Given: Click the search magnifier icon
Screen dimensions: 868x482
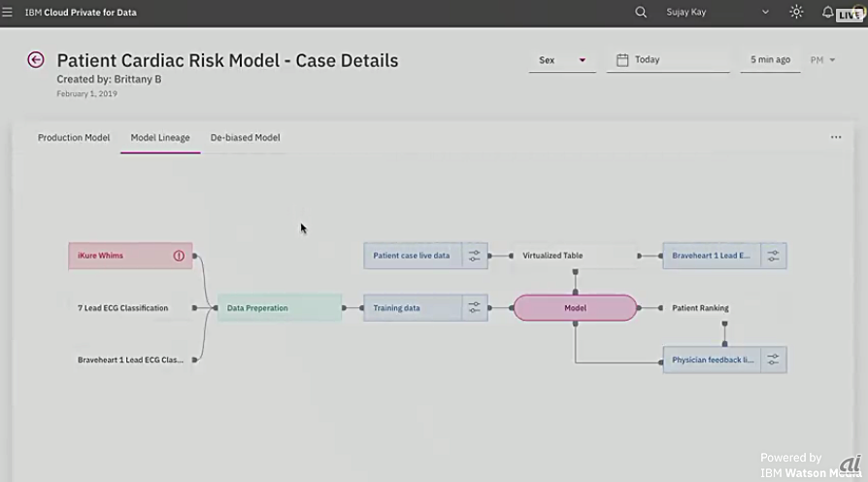Looking at the screenshot, I should pyautogui.click(x=641, y=13).
